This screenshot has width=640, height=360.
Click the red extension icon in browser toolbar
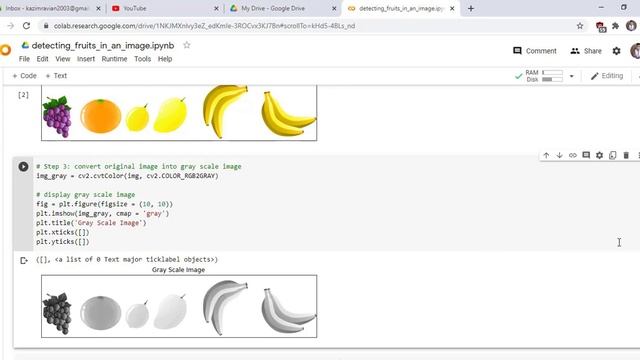pos(600,27)
